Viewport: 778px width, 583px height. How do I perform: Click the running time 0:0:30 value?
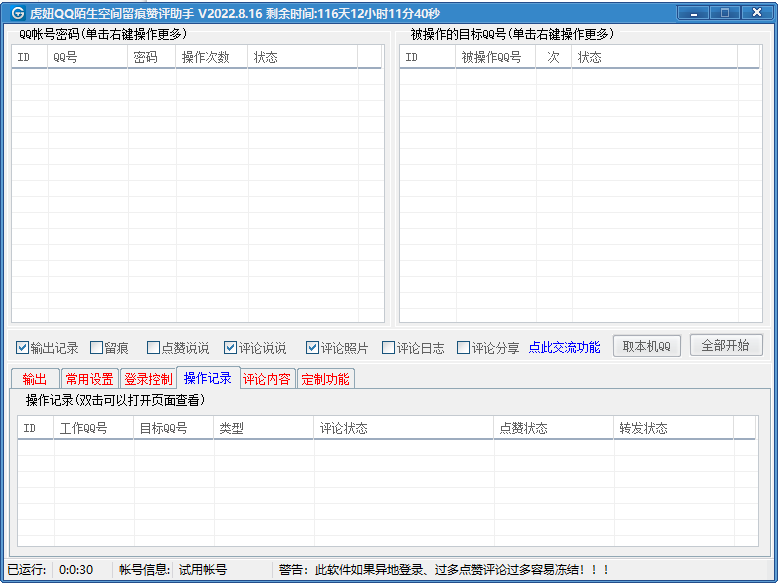[x=76, y=570]
